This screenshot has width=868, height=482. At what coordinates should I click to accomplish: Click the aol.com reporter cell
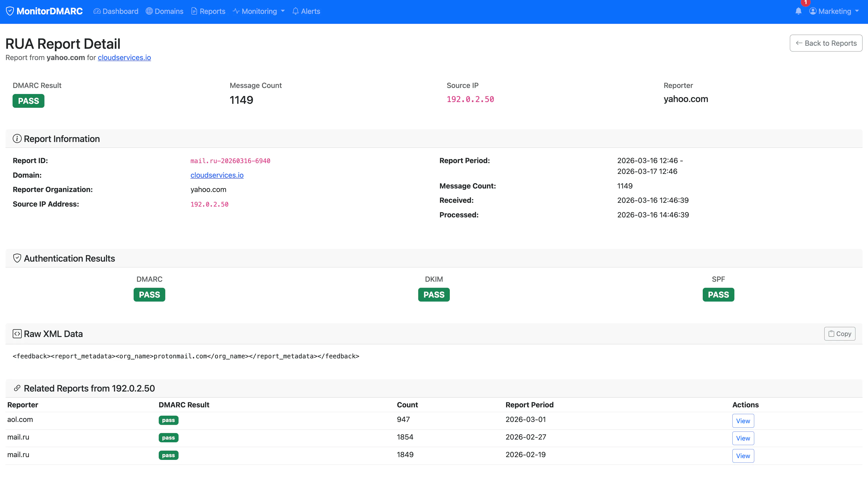tap(20, 419)
